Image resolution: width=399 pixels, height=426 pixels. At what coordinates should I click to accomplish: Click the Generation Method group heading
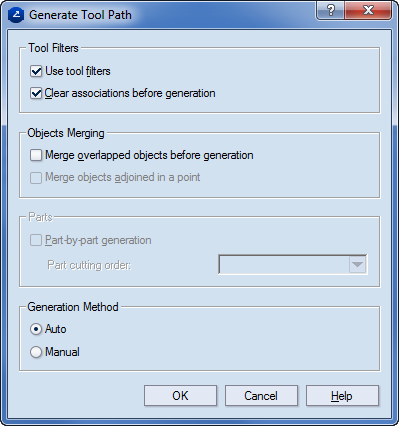[x=73, y=307]
